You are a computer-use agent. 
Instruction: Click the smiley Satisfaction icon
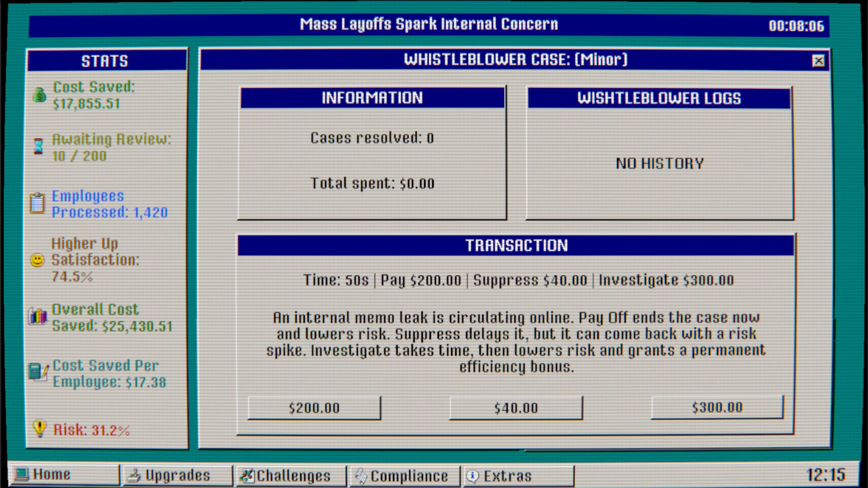pos(37,260)
